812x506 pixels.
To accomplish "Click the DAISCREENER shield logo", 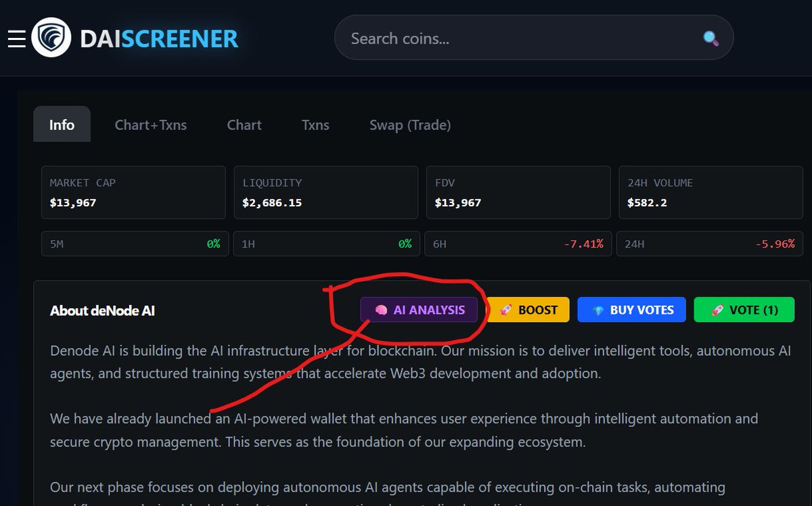I will 51,38.
